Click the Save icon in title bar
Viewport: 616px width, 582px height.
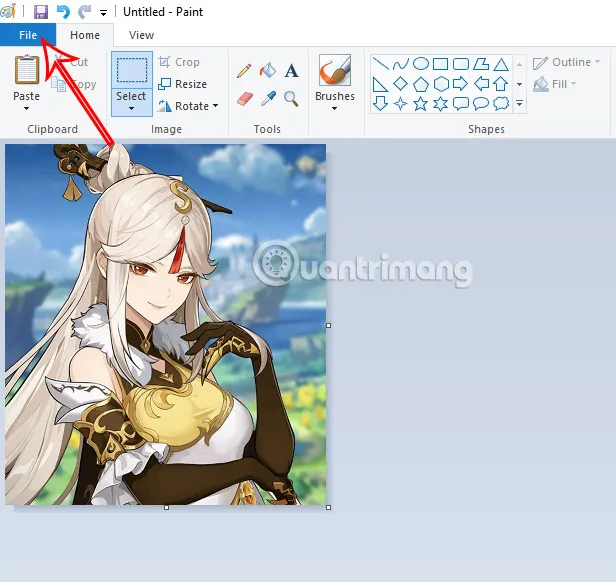[41, 12]
